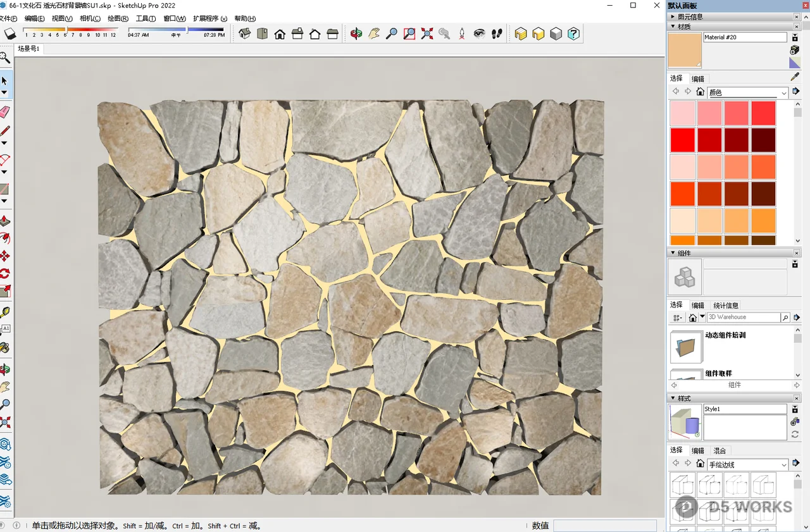Select the Rotate tool

pyautogui.click(x=4, y=273)
